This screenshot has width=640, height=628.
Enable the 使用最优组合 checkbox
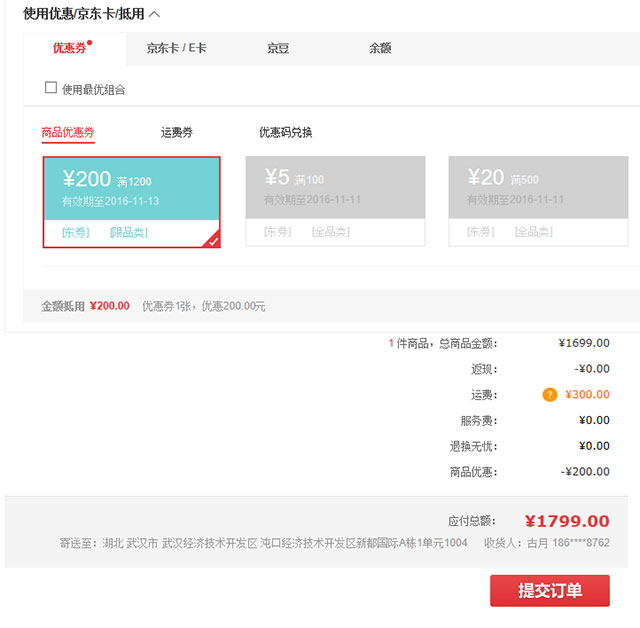51,88
